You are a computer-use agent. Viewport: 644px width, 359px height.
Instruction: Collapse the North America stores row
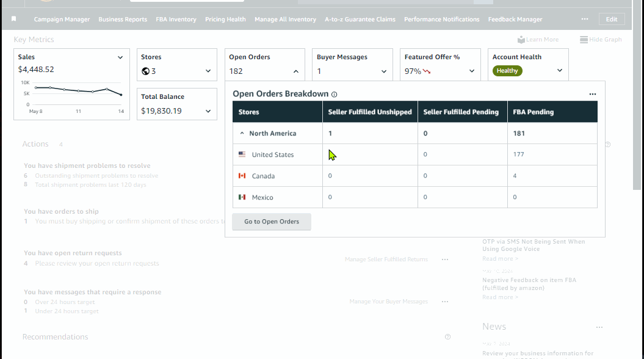(x=242, y=133)
